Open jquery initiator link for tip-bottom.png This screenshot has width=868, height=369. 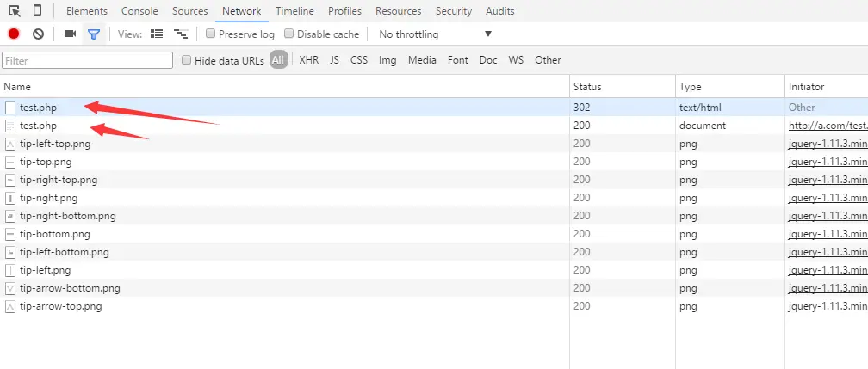pyautogui.click(x=828, y=234)
